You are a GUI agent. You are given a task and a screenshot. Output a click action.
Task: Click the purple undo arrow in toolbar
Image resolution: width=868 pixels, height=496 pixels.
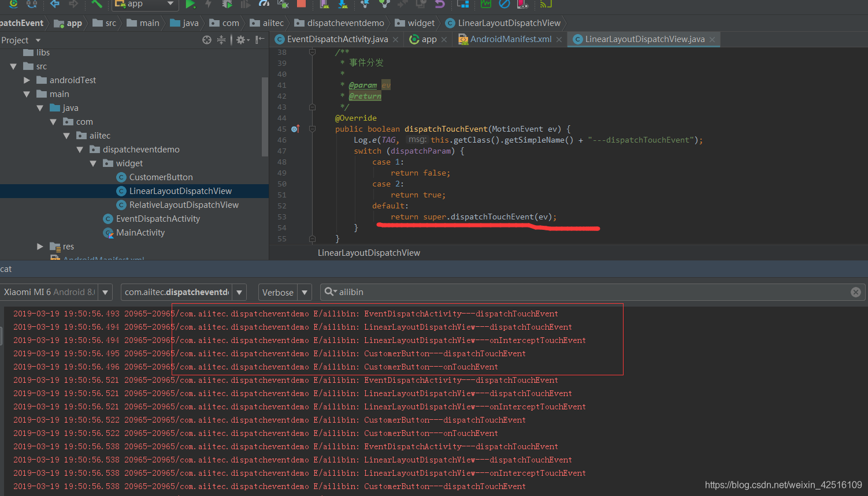pyautogui.click(x=440, y=3)
